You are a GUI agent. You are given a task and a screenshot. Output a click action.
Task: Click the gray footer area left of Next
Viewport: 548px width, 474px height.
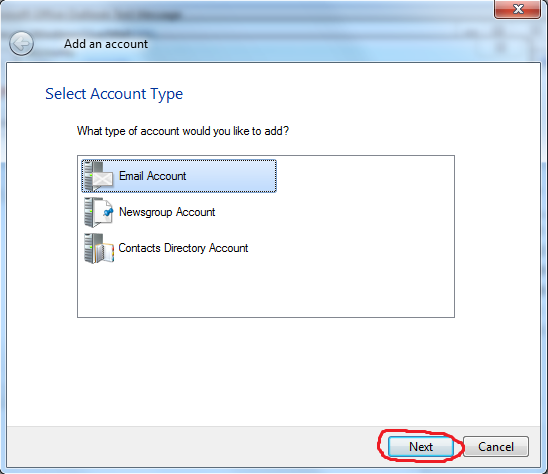[x=192, y=447]
